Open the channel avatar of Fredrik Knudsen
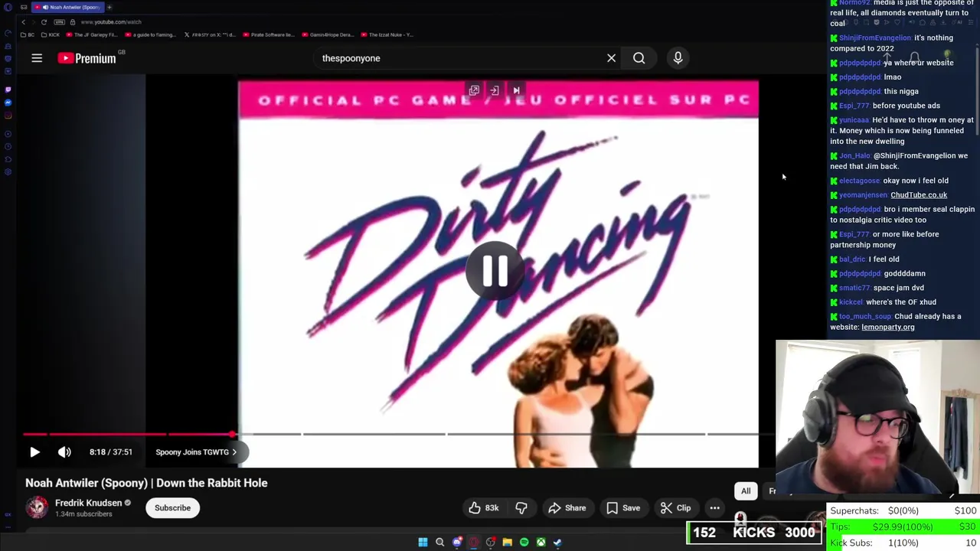The image size is (980, 551). click(x=37, y=507)
